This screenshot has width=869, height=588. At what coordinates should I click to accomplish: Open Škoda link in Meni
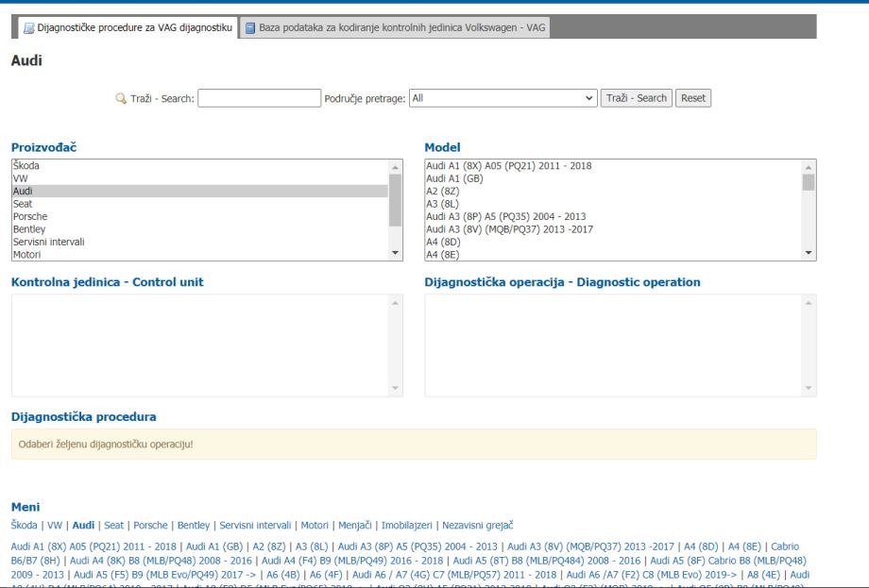click(x=24, y=525)
